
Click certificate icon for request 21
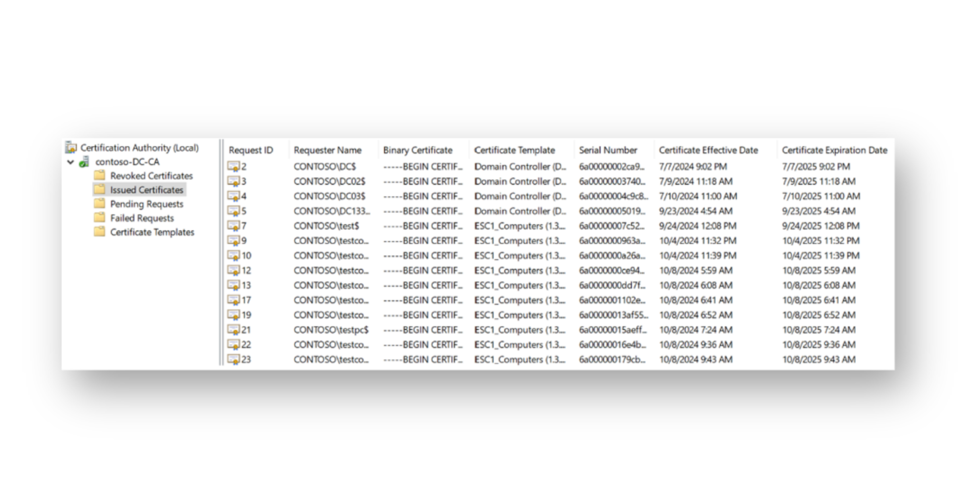233,330
